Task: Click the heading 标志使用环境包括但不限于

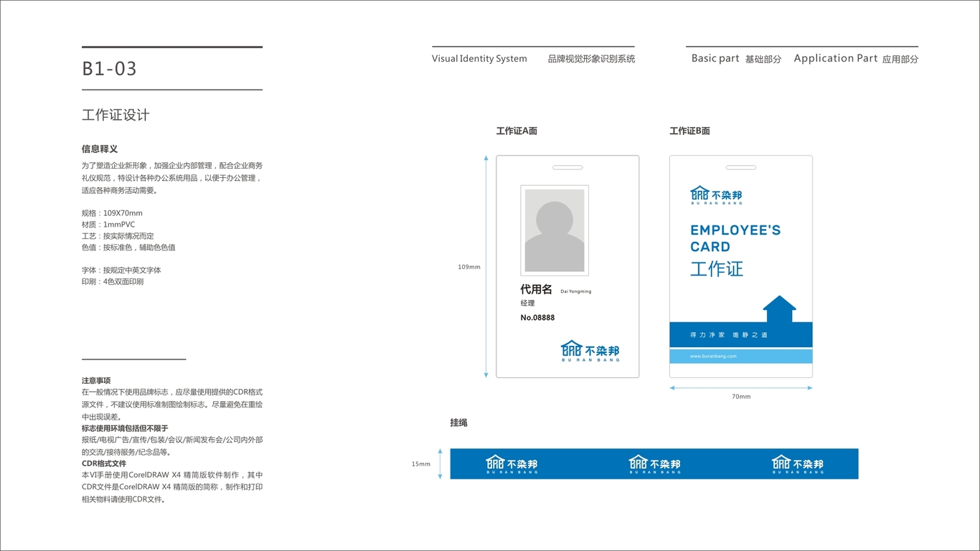Action: click(125, 428)
